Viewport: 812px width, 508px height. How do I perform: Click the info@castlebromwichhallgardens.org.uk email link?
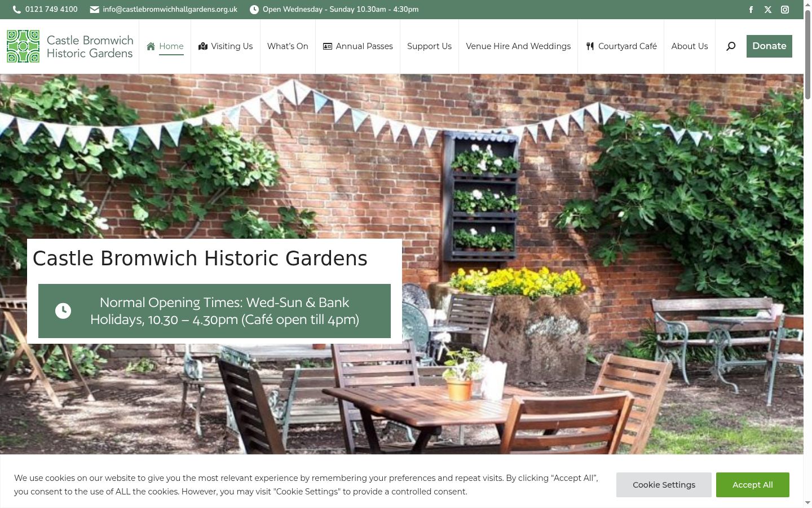point(170,10)
